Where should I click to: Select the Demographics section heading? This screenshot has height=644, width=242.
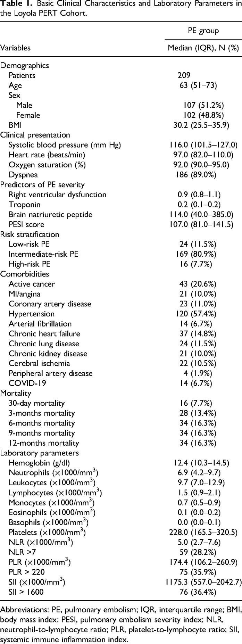[x=25, y=65]
